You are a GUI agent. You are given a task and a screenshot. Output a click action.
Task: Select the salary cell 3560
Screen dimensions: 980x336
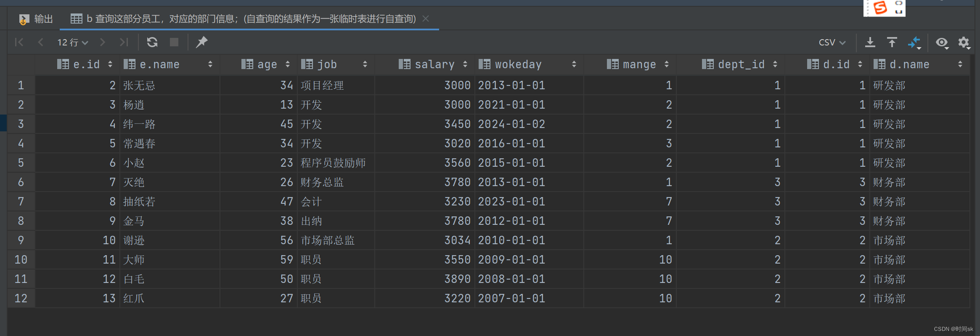point(425,163)
